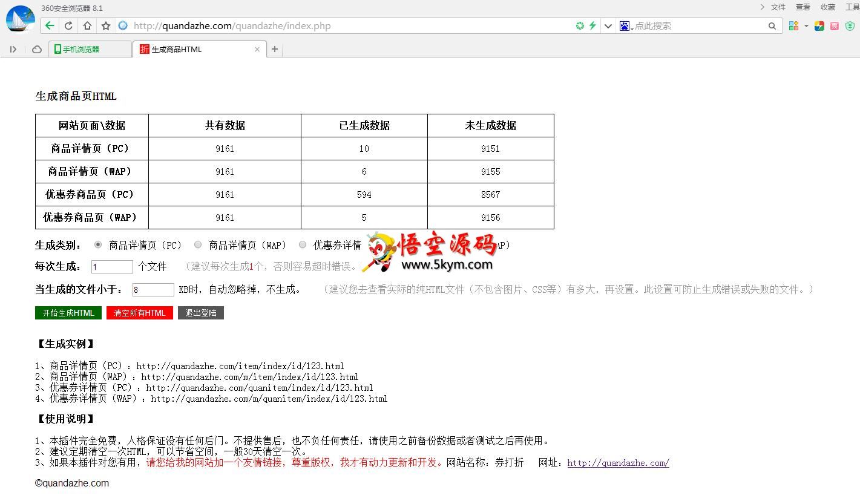Click the 优惠券商品页（WAP）row label
Image resolution: width=860 pixels, height=504 pixels.
pyautogui.click(x=92, y=217)
